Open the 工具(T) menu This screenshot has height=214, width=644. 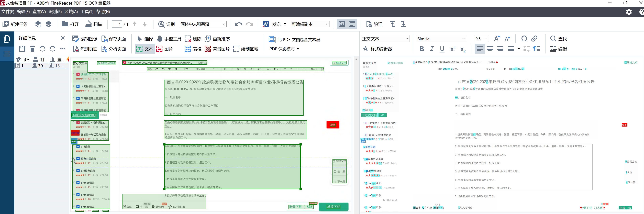pyautogui.click(x=87, y=12)
